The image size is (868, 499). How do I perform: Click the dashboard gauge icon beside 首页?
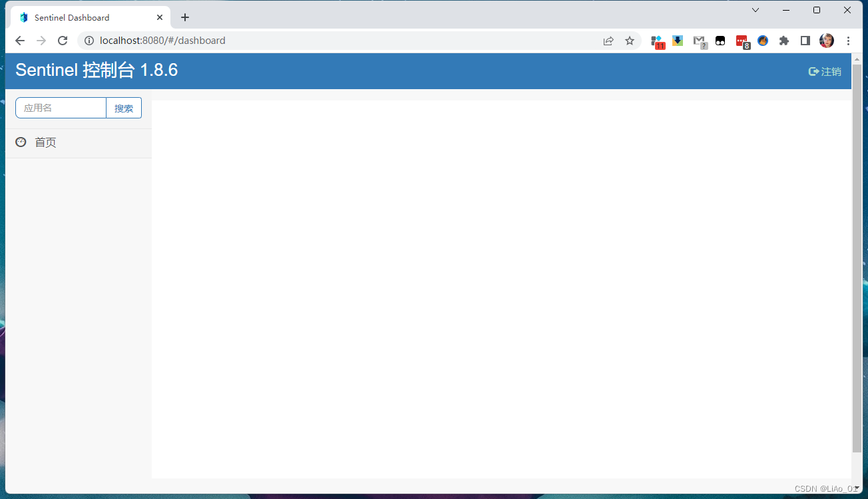[21, 142]
